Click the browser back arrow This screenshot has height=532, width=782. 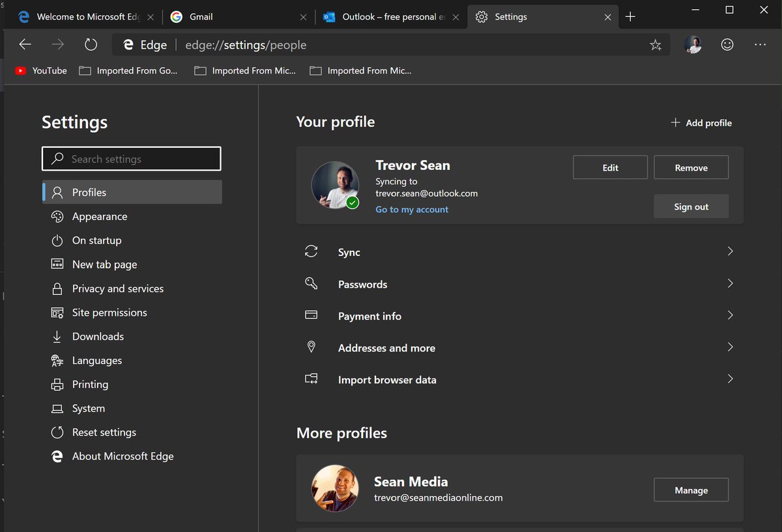[25, 45]
